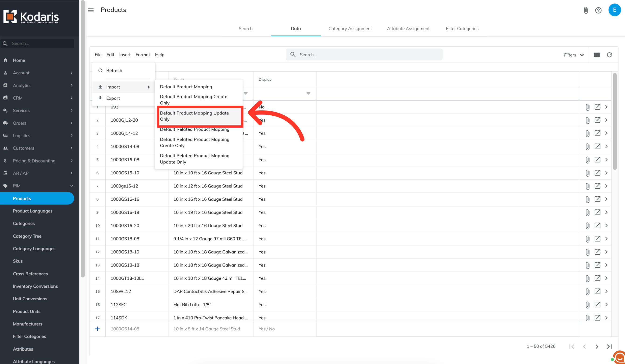
Task: Click the user avatar E button
Action: (x=614, y=10)
